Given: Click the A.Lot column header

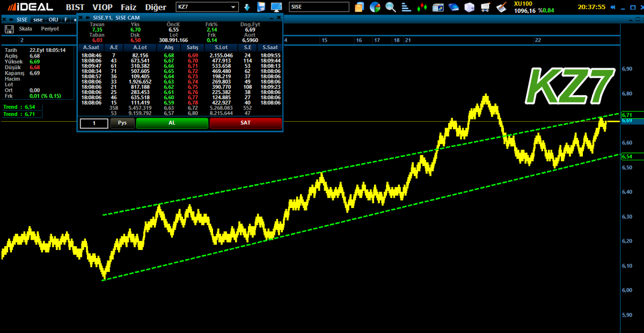Looking at the screenshot, I should click(x=140, y=47).
